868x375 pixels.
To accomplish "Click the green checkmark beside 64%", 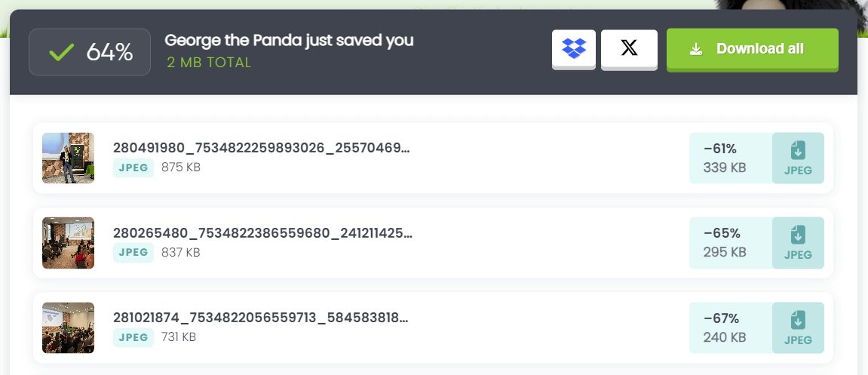I will coord(61,52).
